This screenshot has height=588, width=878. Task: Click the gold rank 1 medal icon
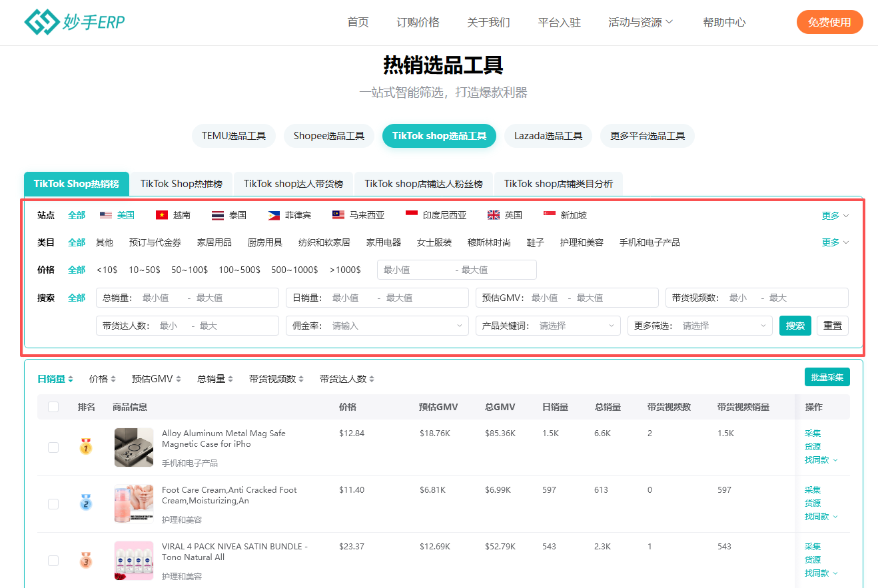coord(86,446)
